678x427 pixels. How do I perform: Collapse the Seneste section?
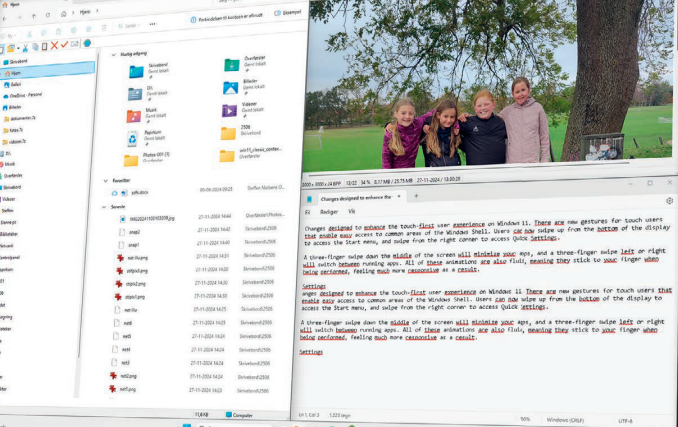click(104, 207)
